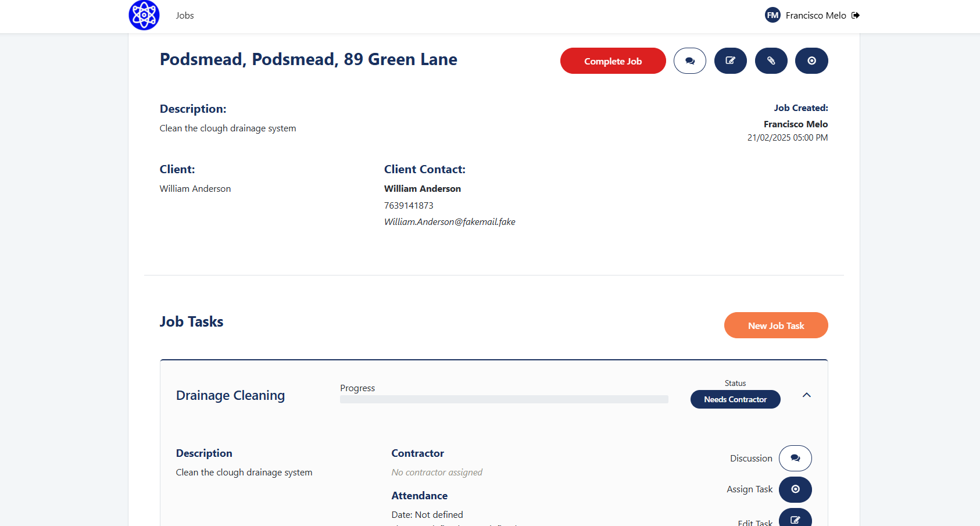This screenshot has height=526, width=980.
Task: Click the edit job pencil icon
Action: click(x=731, y=61)
